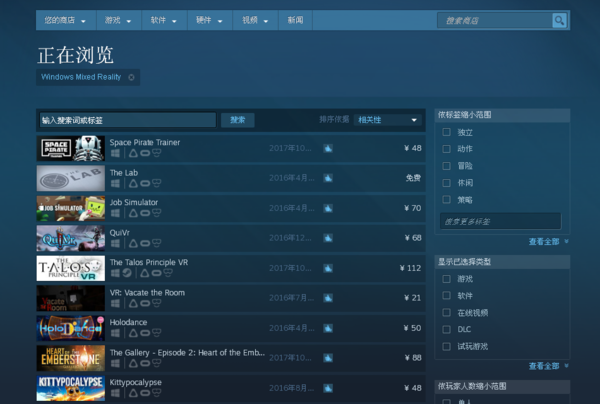Viewport: 600px width, 404px height.
Task: Click Windows platform icon for Space Pirate Trainer
Action: pos(115,153)
